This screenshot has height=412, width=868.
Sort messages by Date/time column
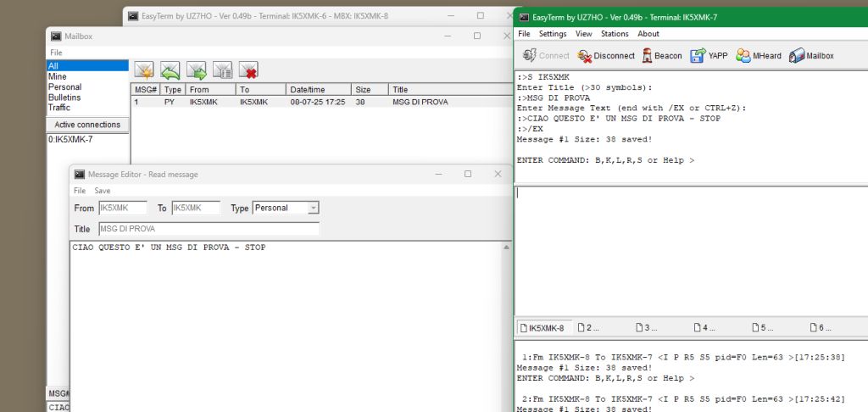point(319,90)
